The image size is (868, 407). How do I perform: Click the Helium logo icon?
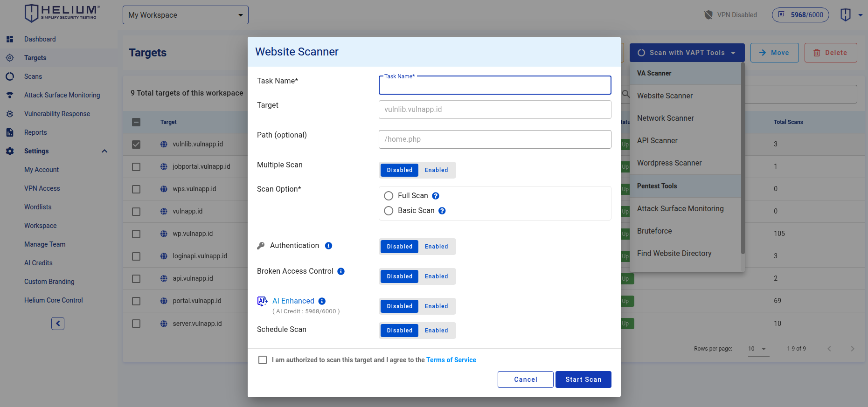[62, 14]
